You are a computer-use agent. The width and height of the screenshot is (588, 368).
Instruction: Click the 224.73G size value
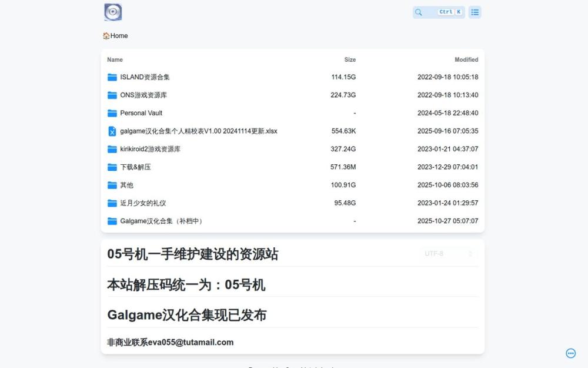pos(343,95)
